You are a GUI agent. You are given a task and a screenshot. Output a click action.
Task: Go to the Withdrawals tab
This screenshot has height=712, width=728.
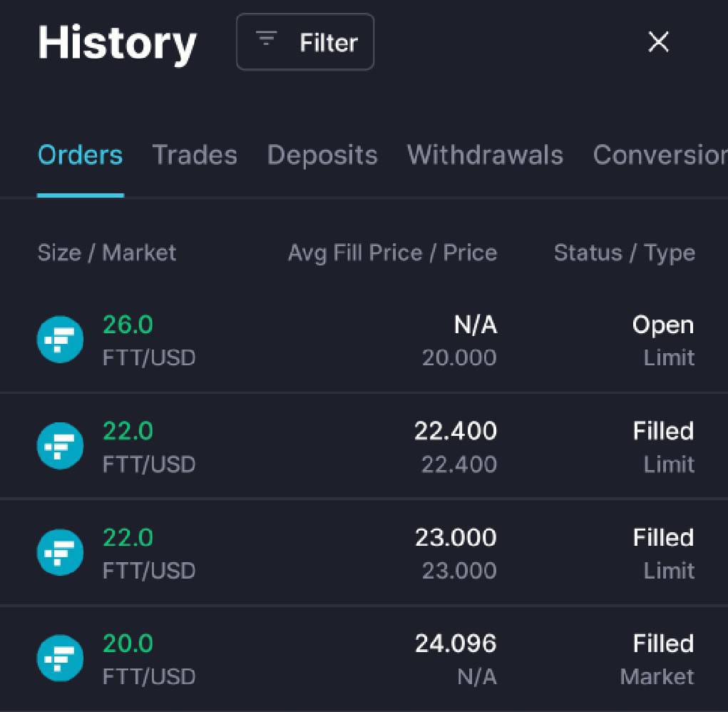tap(485, 155)
